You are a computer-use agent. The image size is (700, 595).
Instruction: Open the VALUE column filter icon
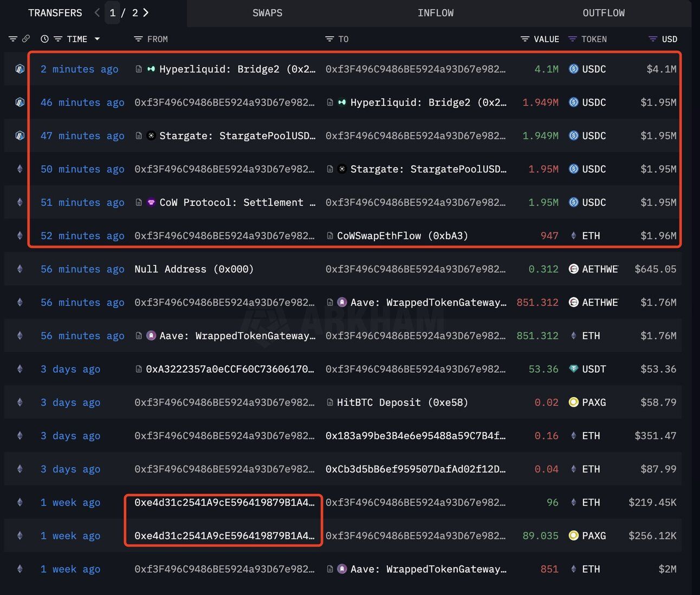[x=525, y=39]
